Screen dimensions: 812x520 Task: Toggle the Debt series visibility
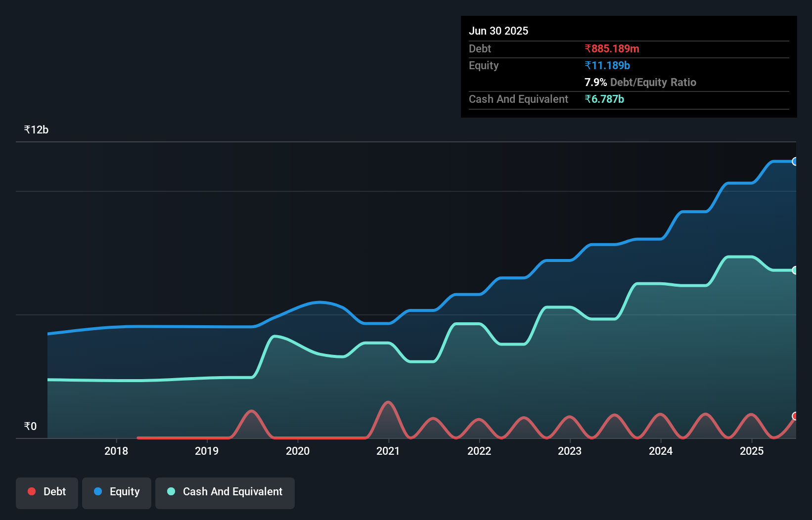[x=47, y=491]
